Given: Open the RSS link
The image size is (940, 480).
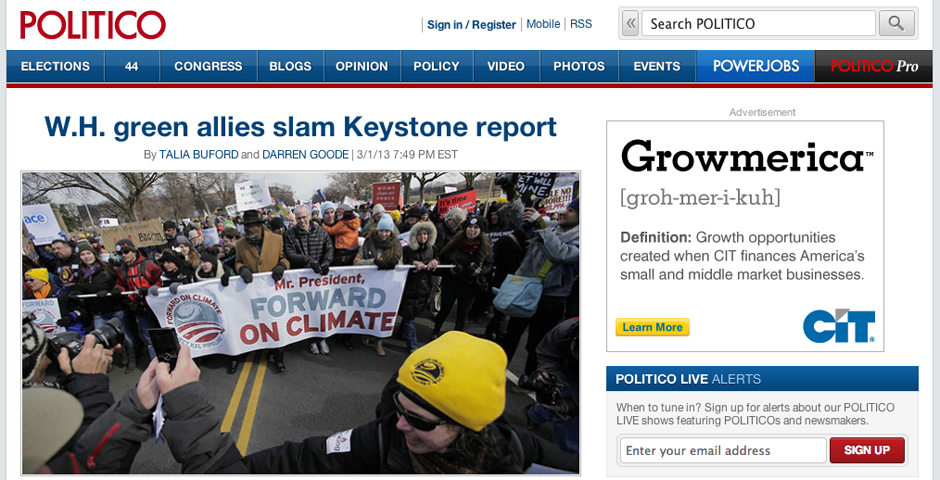Looking at the screenshot, I should coord(581,24).
